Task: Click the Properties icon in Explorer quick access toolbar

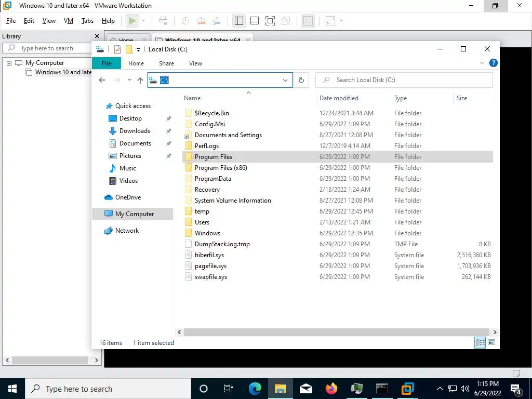Action: tap(117, 49)
